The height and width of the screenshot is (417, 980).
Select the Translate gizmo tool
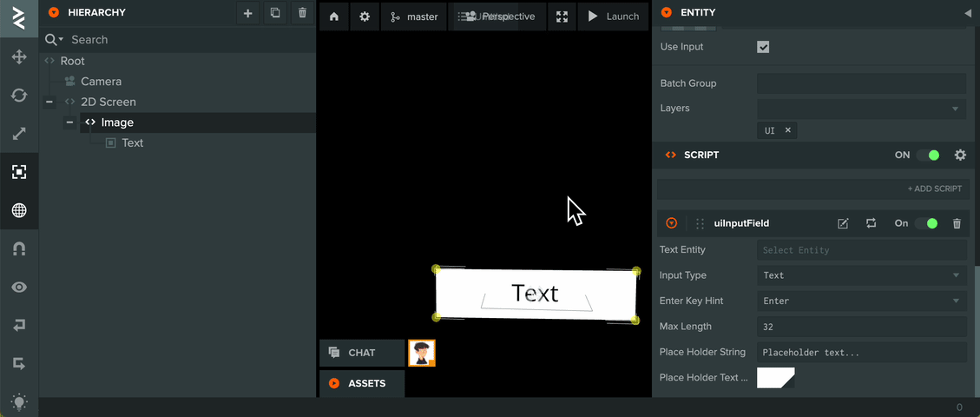pos(19,56)
